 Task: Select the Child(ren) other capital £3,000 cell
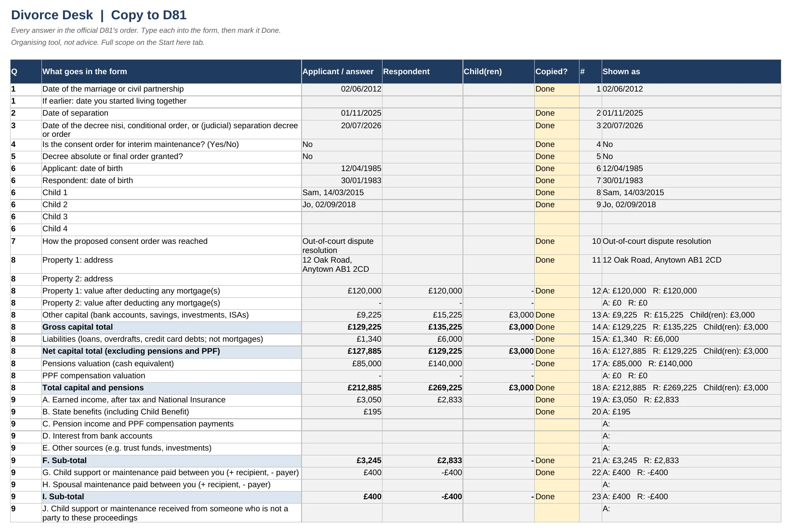499,315
